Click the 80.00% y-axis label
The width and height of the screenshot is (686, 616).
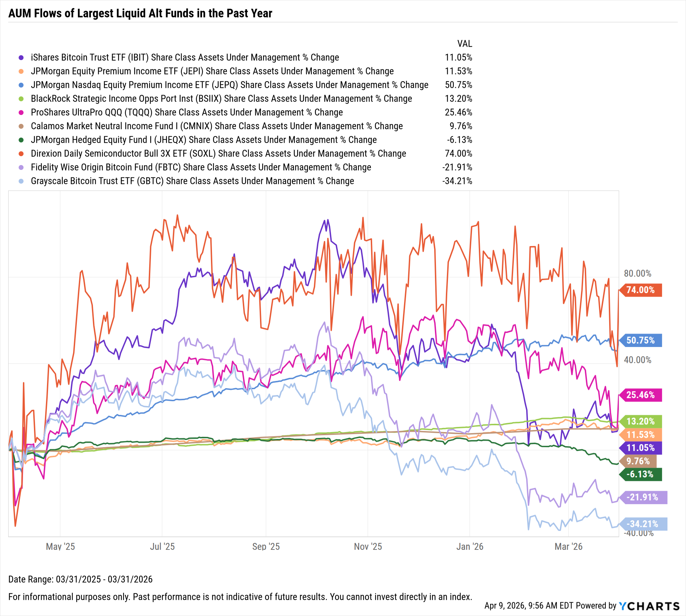(637, 274)
